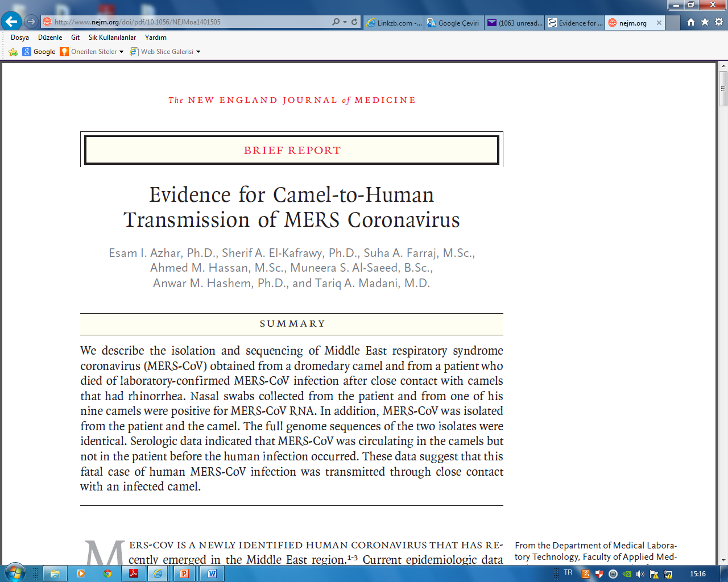Open the media player taskbar icon
The image size is (728, 582).
81,573
